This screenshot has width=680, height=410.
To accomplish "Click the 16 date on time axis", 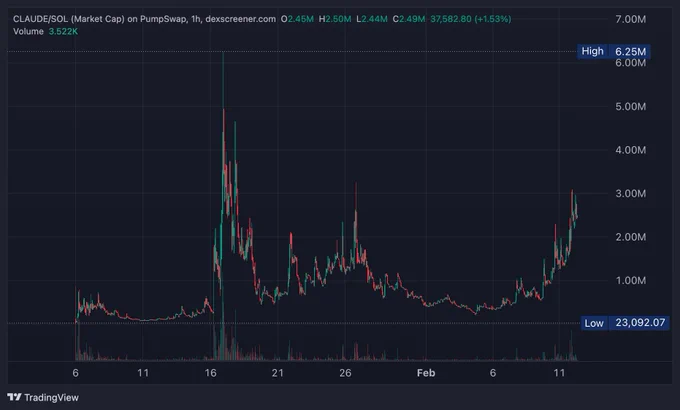I will point(210,373).
